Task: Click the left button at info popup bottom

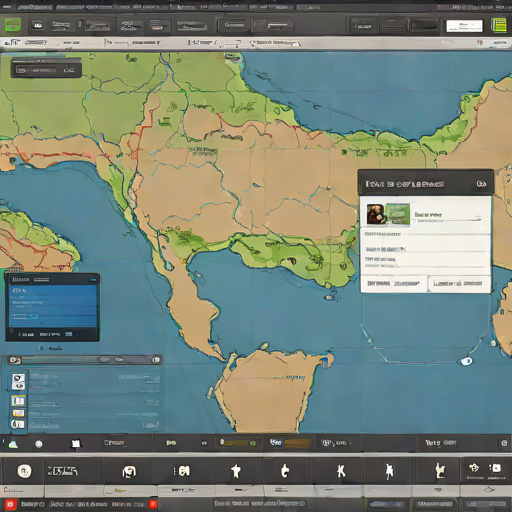Action: coord(393,284)
